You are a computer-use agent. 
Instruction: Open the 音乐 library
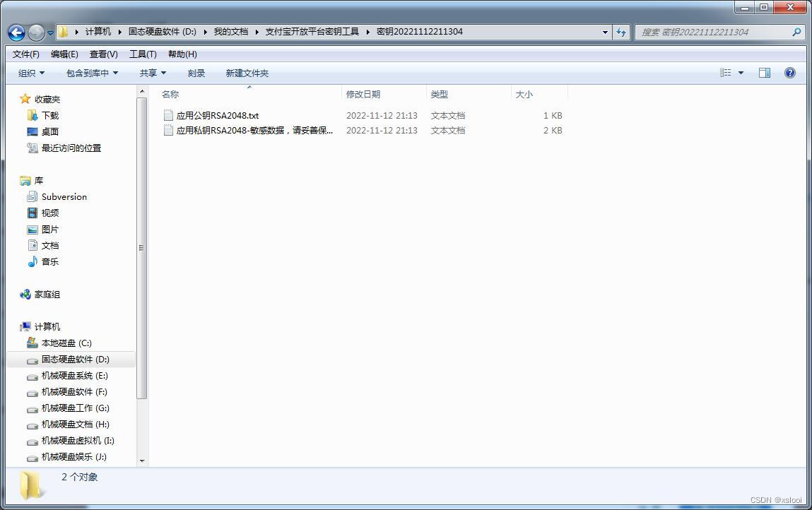click(50, 261)
